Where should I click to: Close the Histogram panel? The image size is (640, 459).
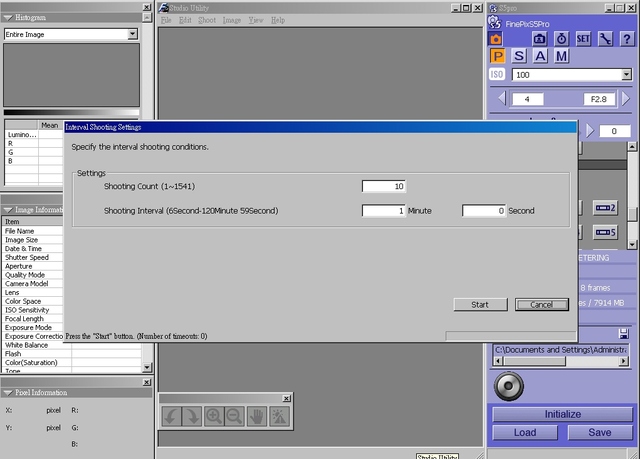[x=147, y=7]
